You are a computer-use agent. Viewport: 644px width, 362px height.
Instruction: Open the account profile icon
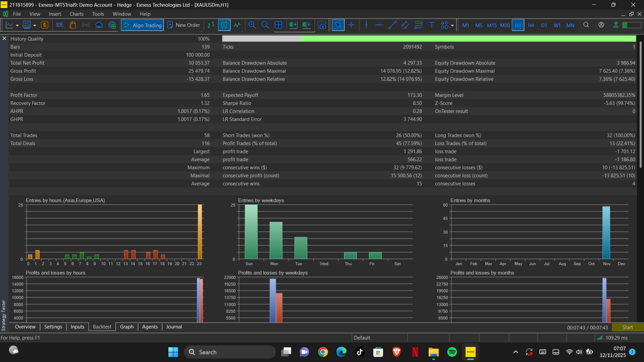point(601,25)
